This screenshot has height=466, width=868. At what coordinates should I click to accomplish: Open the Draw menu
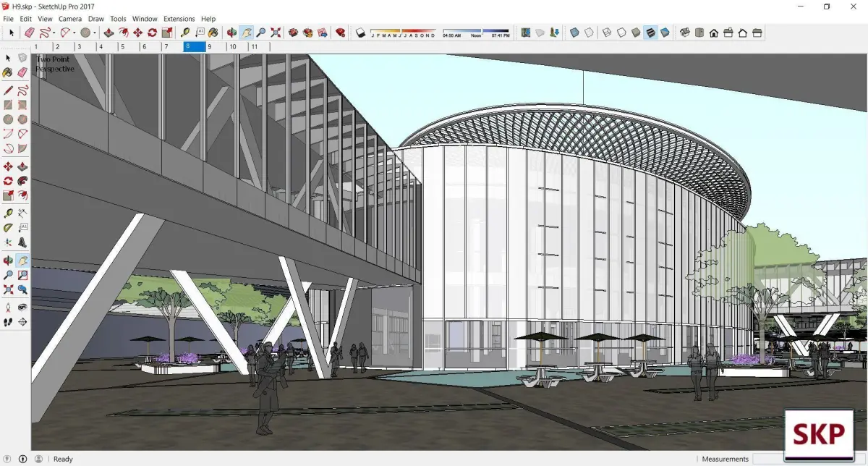click(x=96, y=18)
